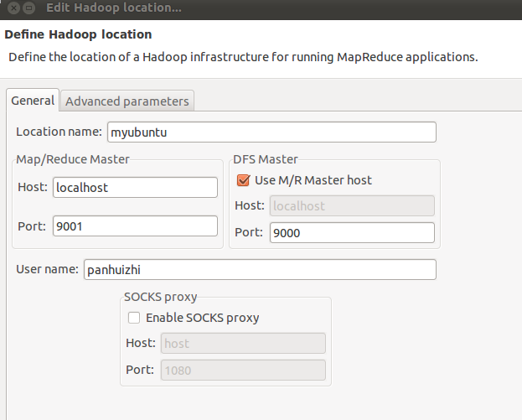Minimize the Edit Hadoop location window
Viewport: 522px width, 420px height.
coord(29,8)
